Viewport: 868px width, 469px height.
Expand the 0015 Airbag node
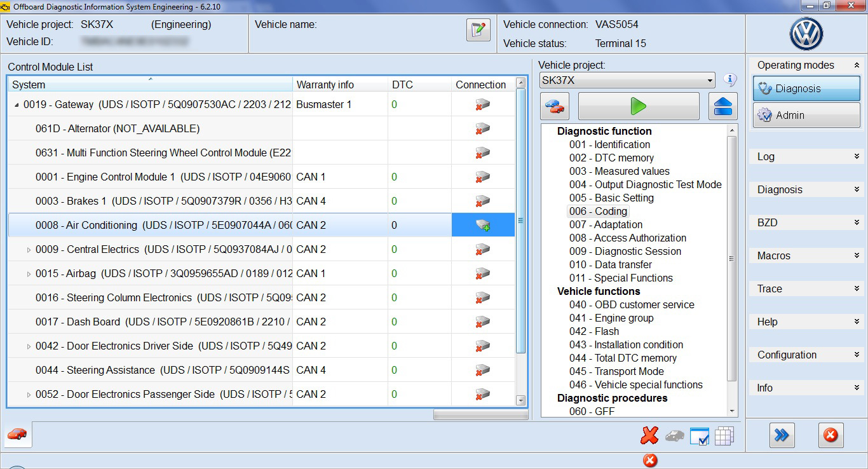[29, 274]
